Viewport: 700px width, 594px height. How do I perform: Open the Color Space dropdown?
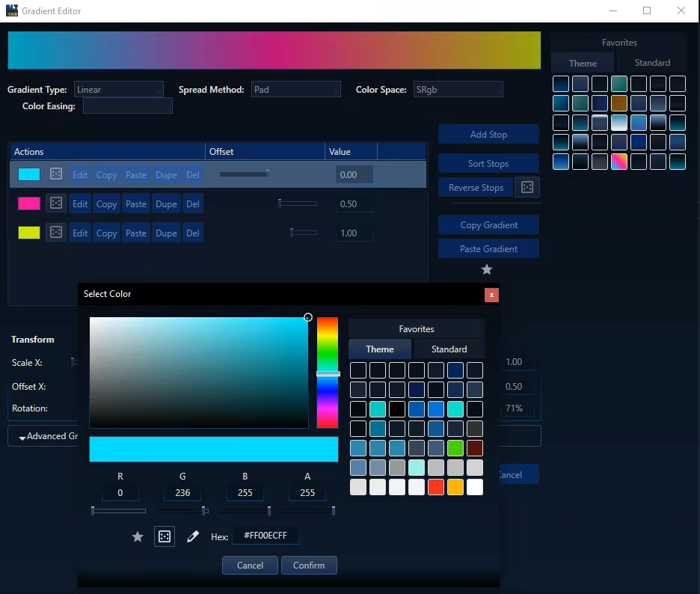coord(458,90)
